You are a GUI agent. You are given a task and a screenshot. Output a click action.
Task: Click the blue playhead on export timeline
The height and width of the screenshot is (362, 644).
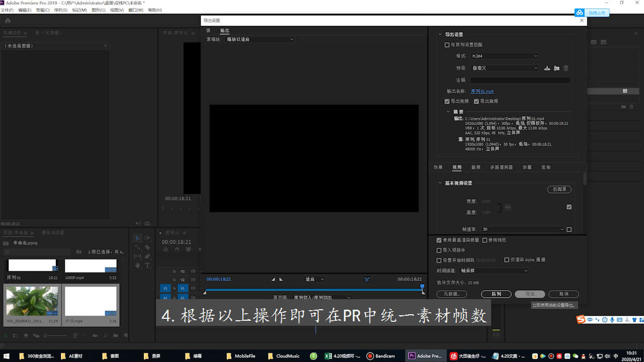click(x=423, y=288)
